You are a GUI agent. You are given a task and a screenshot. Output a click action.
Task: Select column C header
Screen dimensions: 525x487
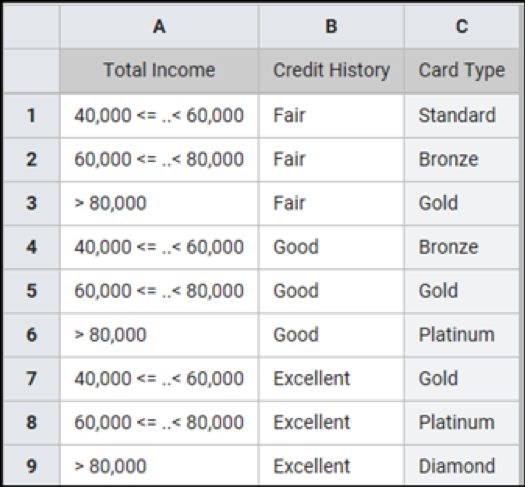(462, 26)
